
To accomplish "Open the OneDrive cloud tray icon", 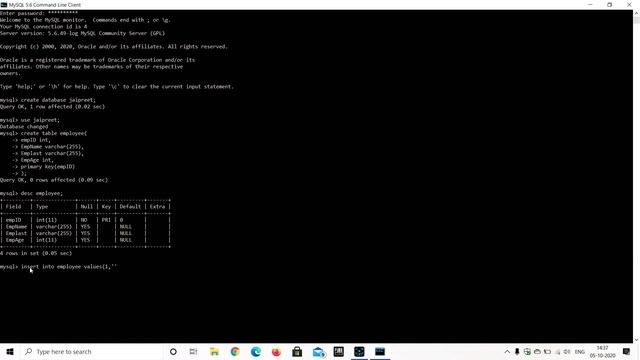I will [537, 351].
